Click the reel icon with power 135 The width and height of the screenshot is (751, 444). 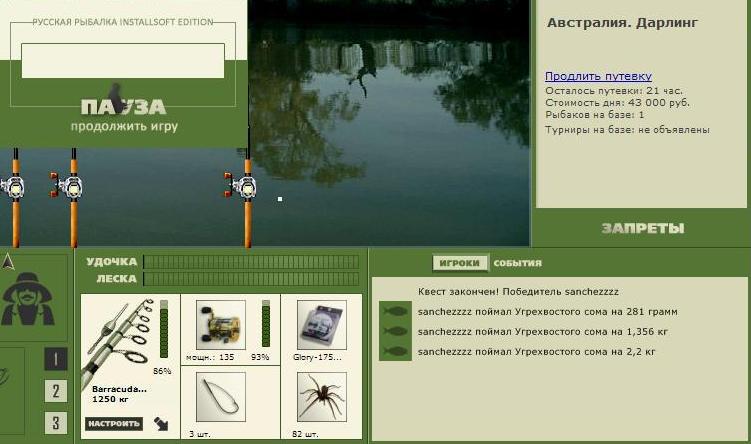pyautogui.click(x=221, y=325)
